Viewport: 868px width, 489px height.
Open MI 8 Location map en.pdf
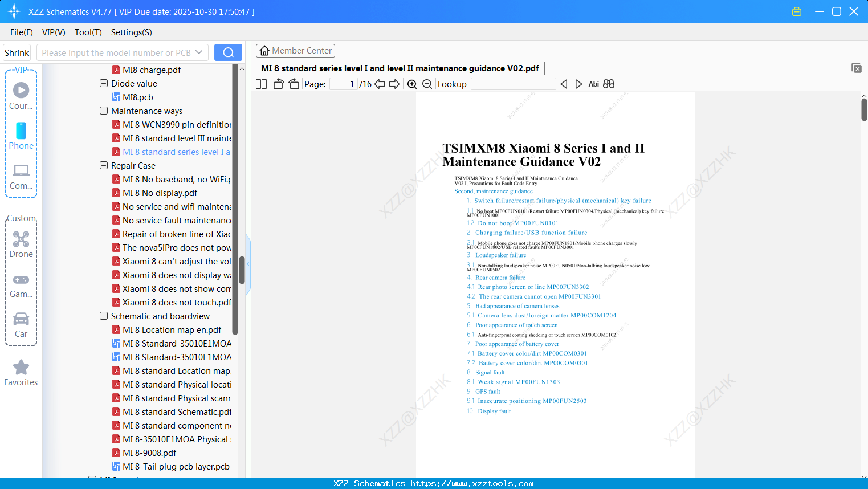(x=166, y=330)
